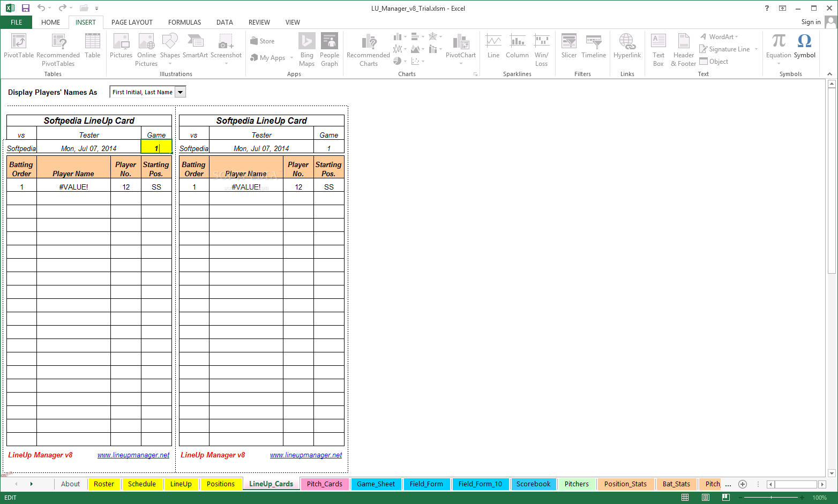Open Microsoft Excel Help
The image size is (838, 504).
[767, 8]
